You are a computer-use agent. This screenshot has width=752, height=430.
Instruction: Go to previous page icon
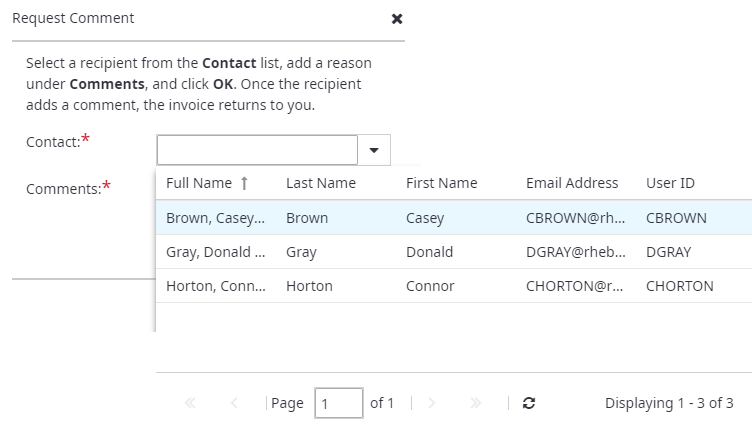[x=234, y=403]
